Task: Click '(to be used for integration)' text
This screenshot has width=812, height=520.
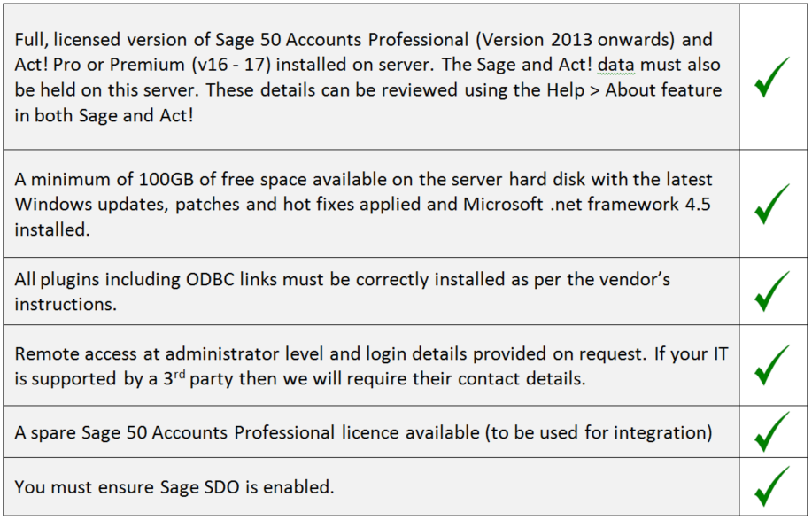Action: tap(599, 432)
